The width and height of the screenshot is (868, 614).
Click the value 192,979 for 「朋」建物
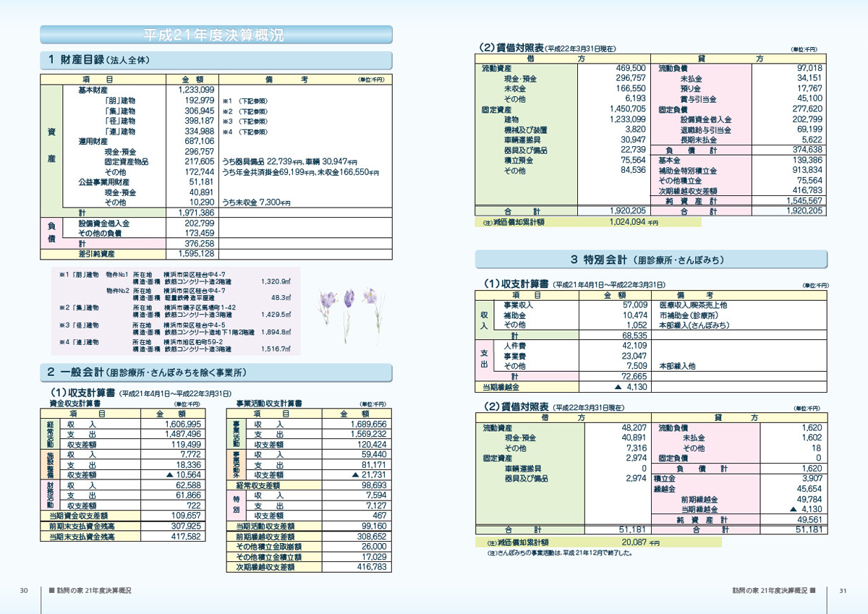[x=200, y=101]
